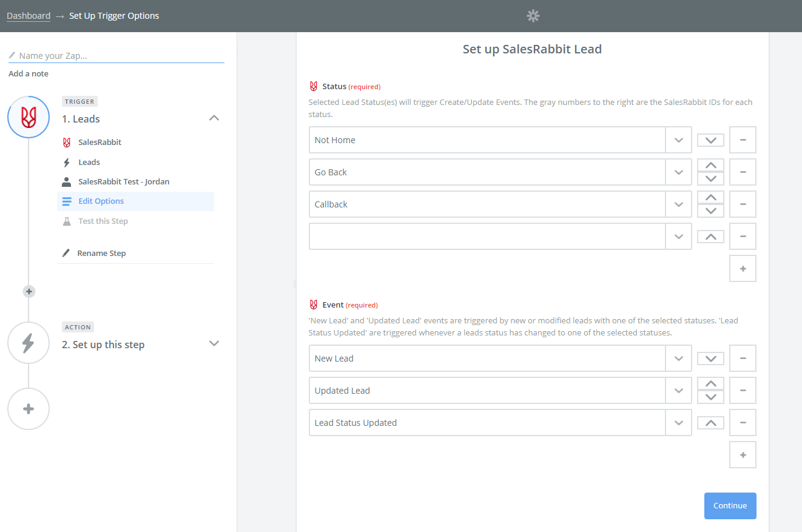Remove the Go Back status row
The width and height of the screenshot is (802, 532).
point(743,172)
